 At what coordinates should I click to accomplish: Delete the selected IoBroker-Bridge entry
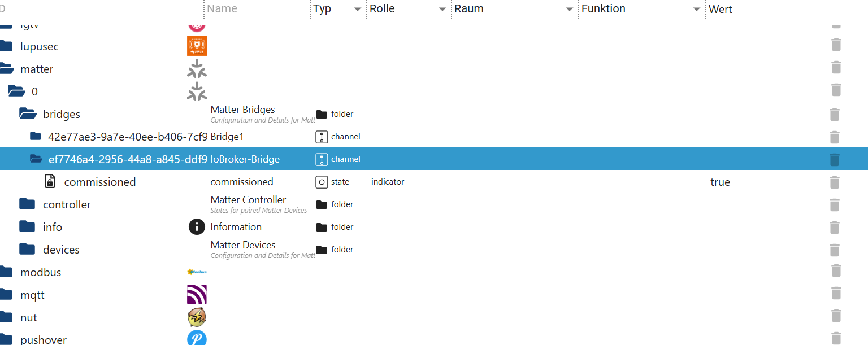pos(835,160)
